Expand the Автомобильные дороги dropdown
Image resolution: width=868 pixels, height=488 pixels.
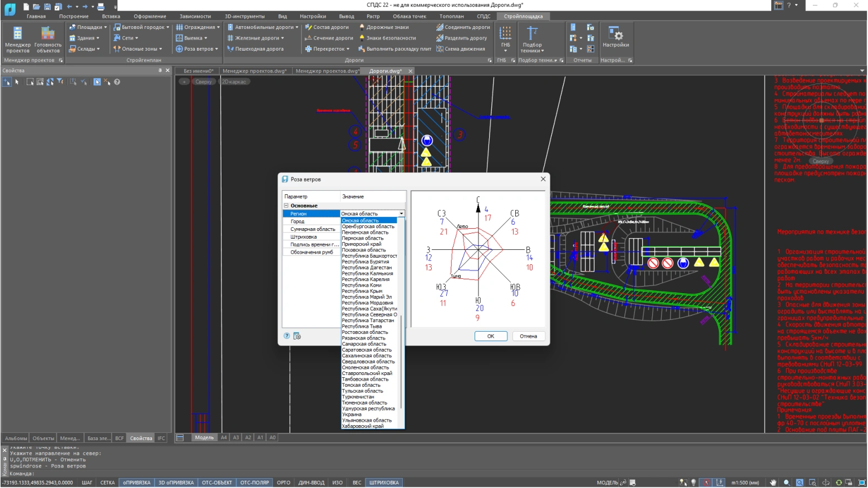tap(297, 27)
